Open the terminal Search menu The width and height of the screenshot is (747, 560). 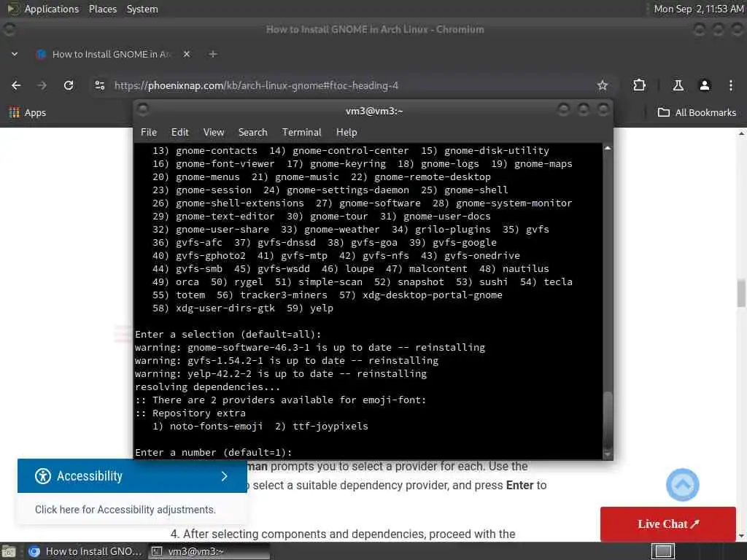click(x=252, y=132)
